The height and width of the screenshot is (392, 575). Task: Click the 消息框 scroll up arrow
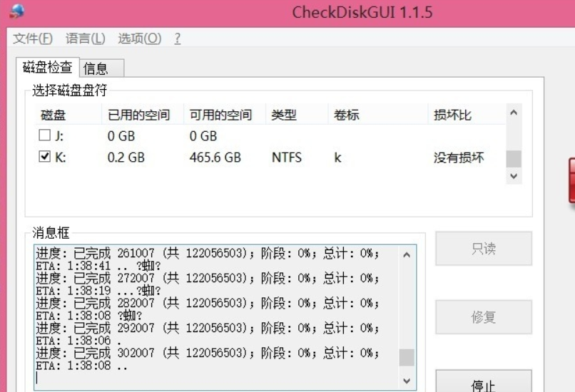point(406,254)
